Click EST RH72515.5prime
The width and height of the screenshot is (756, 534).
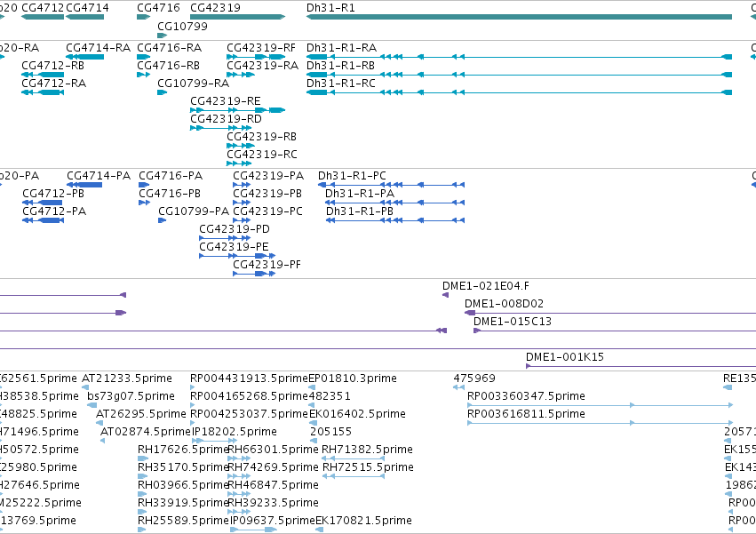coord(353,476)
